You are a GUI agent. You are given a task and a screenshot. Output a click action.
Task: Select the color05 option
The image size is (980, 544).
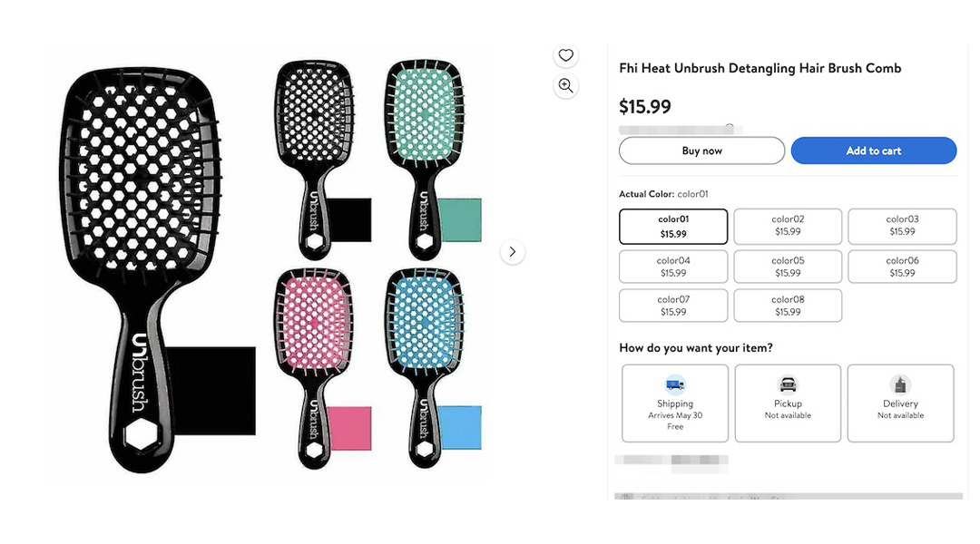788,267
